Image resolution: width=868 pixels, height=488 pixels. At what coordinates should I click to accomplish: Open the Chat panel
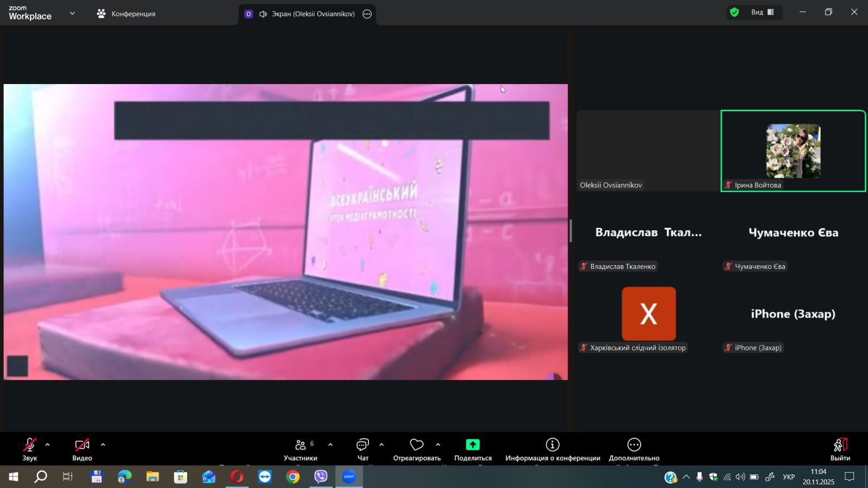click(362, 450)
